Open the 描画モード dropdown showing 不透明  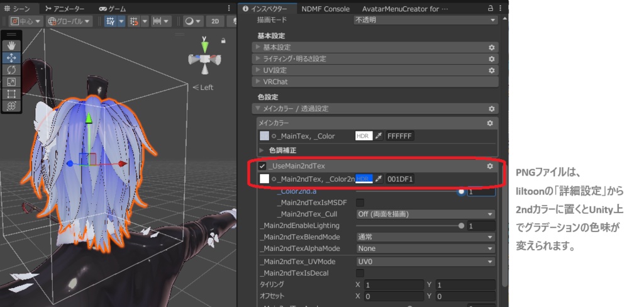point(426,20)
